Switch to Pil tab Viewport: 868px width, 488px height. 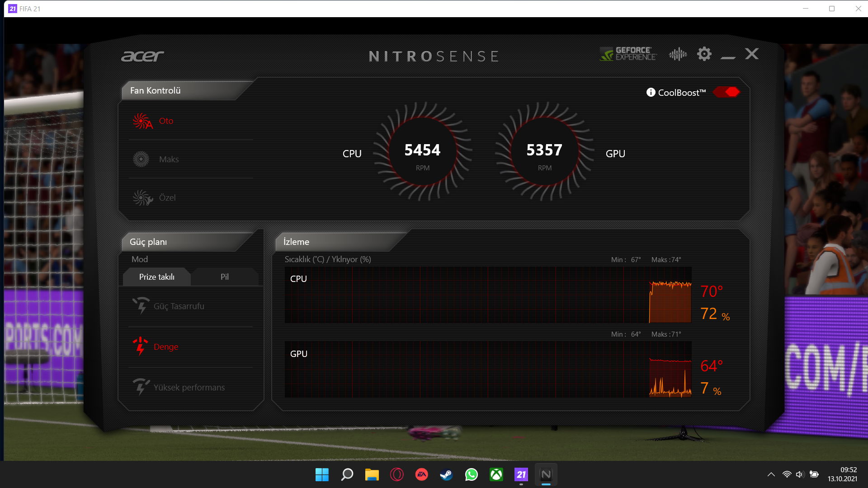point(225,277)
